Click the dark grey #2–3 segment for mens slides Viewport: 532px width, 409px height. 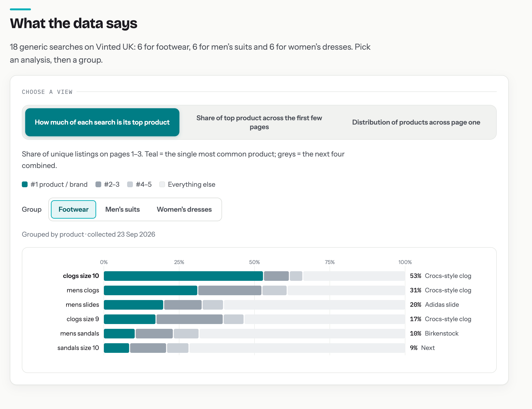click(x=183, y=305)
